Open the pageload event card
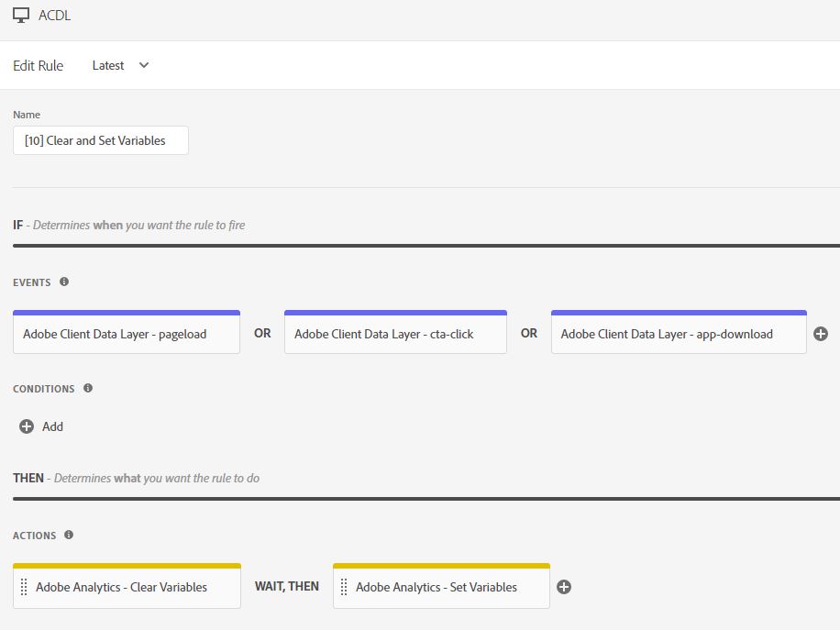The height and width of the screenshot is (630, 840). [x=127, y=334]
